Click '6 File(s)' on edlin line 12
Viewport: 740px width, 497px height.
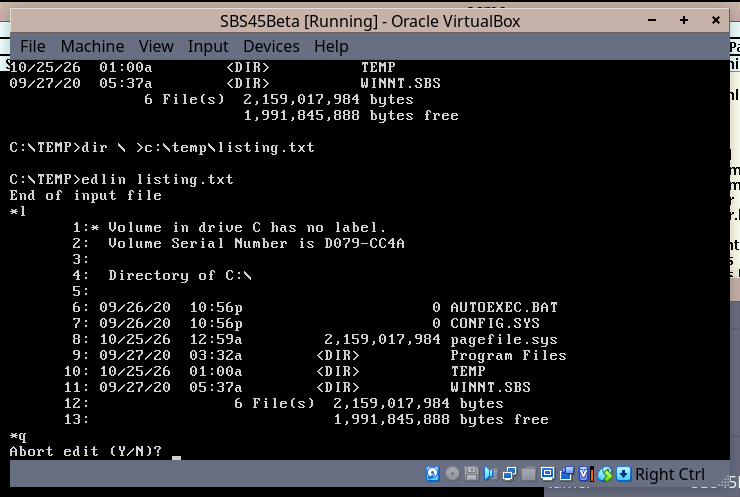tap(274, 404)
